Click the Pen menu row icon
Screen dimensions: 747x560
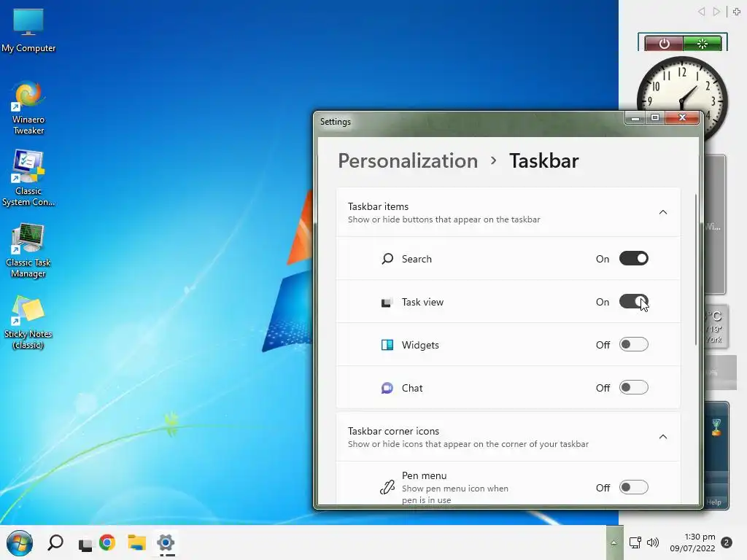point(387,487)
